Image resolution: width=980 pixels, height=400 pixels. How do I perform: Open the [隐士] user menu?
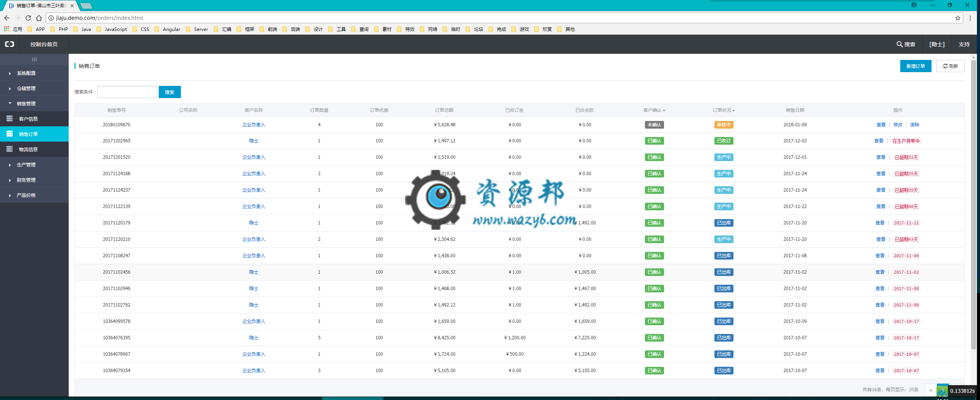pos(937,44)
